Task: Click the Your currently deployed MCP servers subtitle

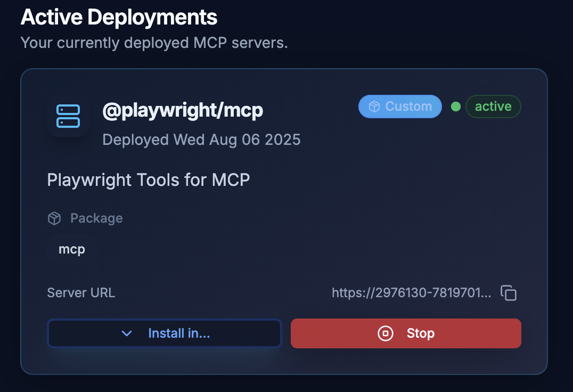Action: click(x=154, y=43)
